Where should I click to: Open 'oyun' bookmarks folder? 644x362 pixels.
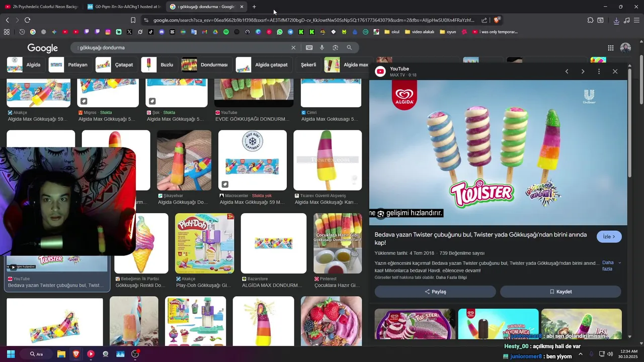click(448, 32)
